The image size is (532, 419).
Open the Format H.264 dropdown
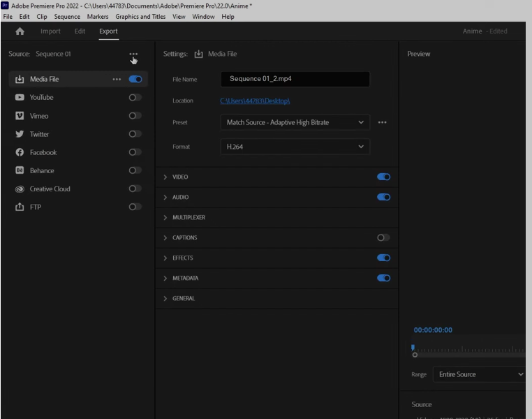tap(295, 147)
